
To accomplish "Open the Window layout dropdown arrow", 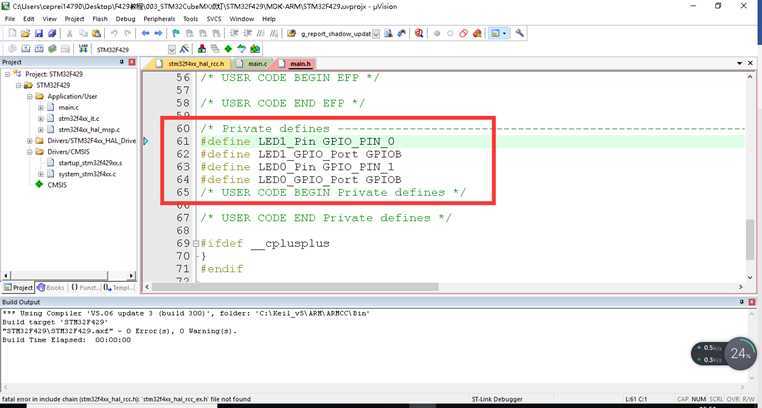I will point(505,34).
